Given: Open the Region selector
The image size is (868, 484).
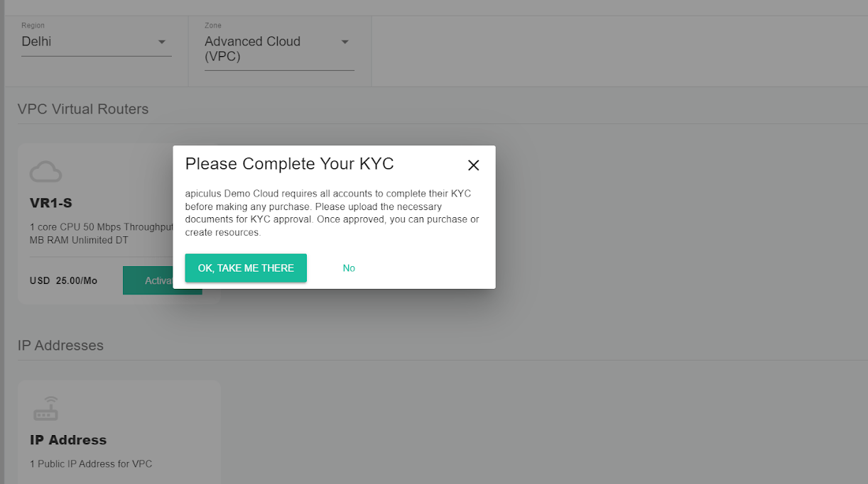Looking at the screenshot, I should [96, 42].
